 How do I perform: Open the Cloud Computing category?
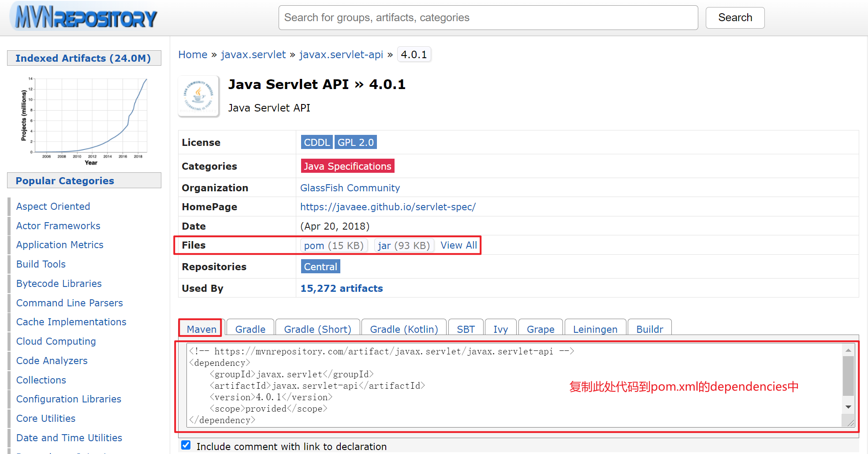56,342
